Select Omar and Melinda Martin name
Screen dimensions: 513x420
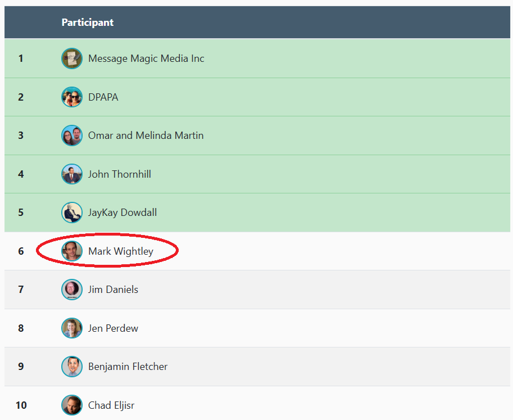point(146,136)
